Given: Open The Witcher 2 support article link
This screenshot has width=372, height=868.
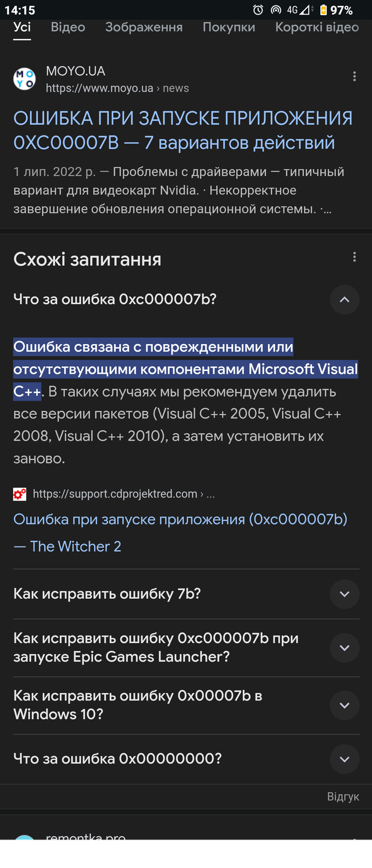Looking at the screenshot, I should pyautogui.click(x=181, y=533).
